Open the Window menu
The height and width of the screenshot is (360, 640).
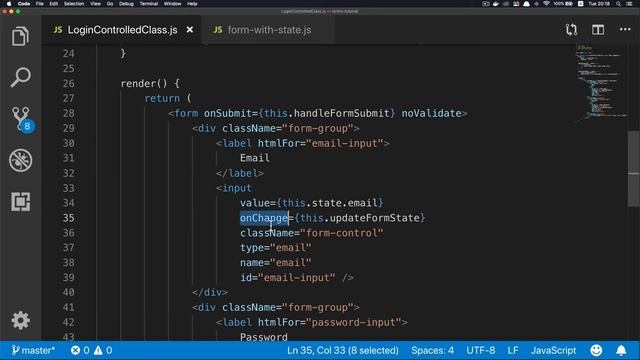click(172, 4)
